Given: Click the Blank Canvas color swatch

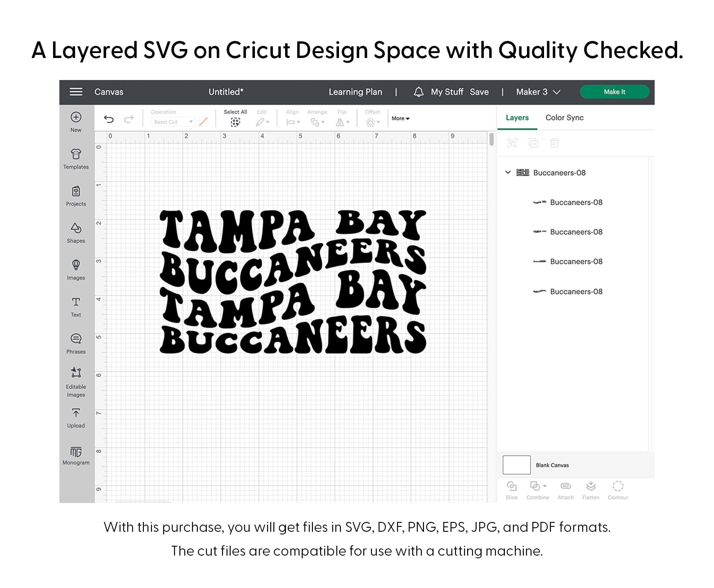Looking at the screenshot, I should pos(516,465).
